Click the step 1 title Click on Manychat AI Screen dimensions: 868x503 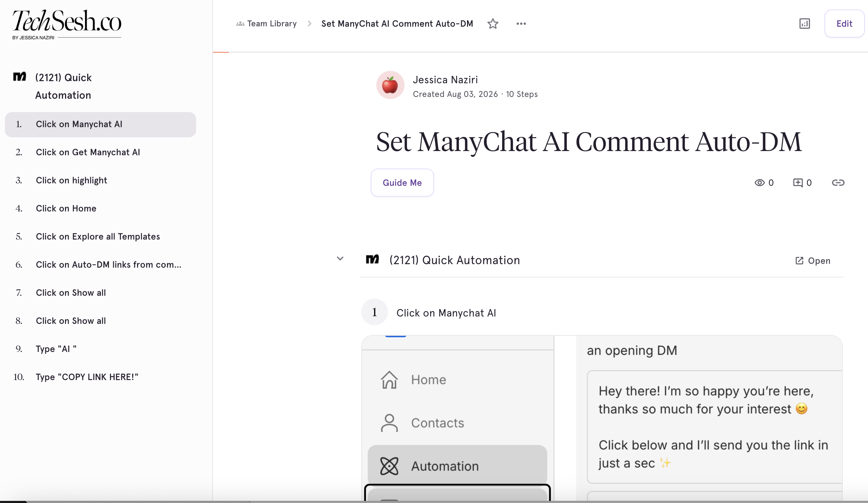pos(446,313)
